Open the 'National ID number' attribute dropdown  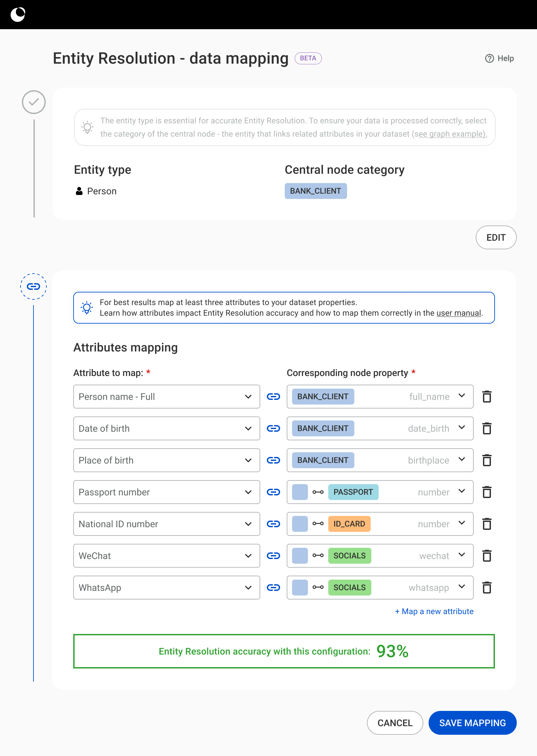click(166, 524)
